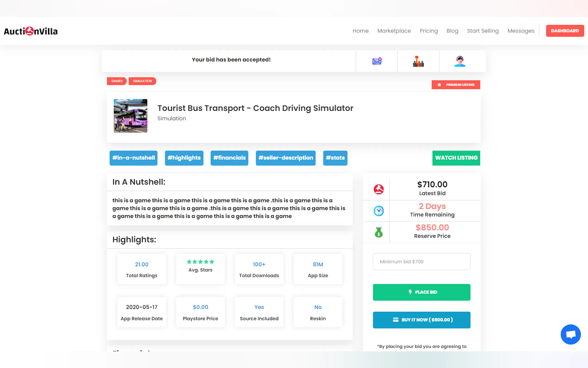
Task: Open Messages from navigation bar
Action: [x=521, y=31]
